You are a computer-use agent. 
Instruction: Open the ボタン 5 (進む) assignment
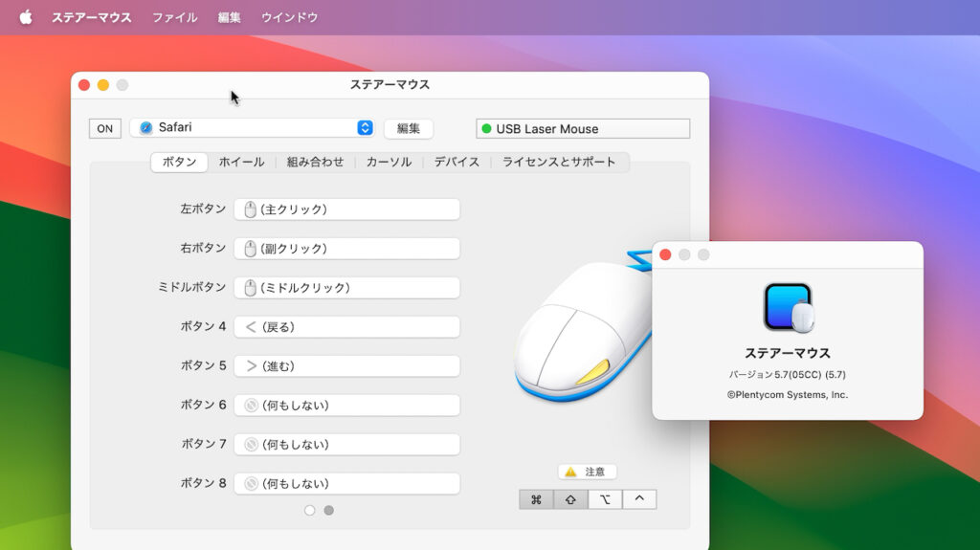[346, 366]
